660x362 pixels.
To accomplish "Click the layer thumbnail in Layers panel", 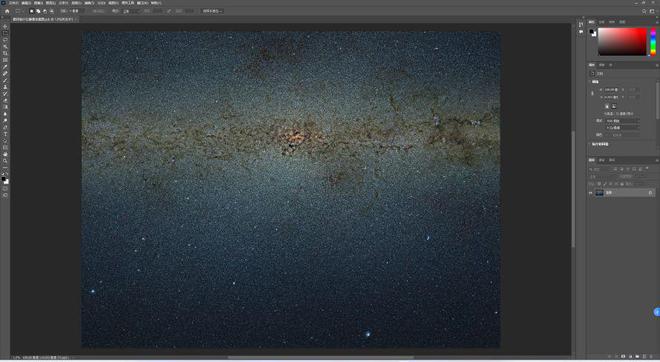I will tap(599, 193).
